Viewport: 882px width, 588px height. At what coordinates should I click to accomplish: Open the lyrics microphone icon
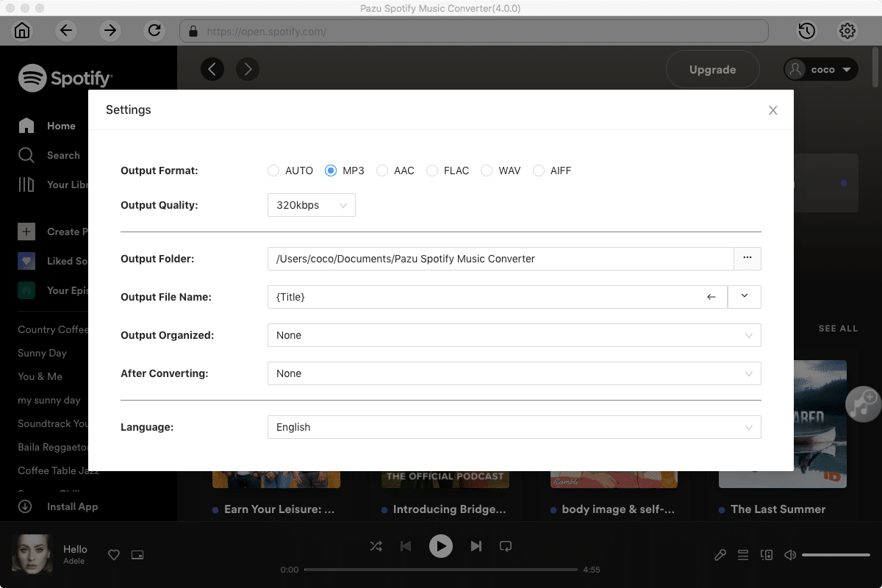click(720, 555)
